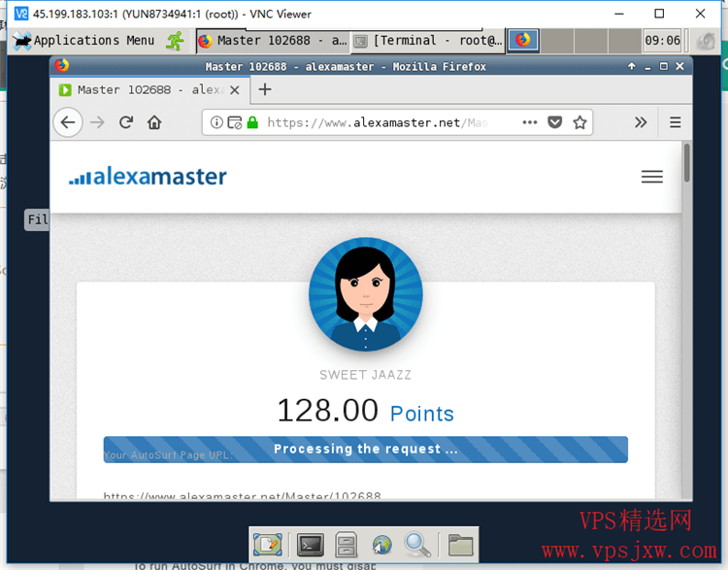Switch to Terminal window in taskbar
The width and height of the screenshot is (728, 570).
pyautogui.click(x=427, y=41)
